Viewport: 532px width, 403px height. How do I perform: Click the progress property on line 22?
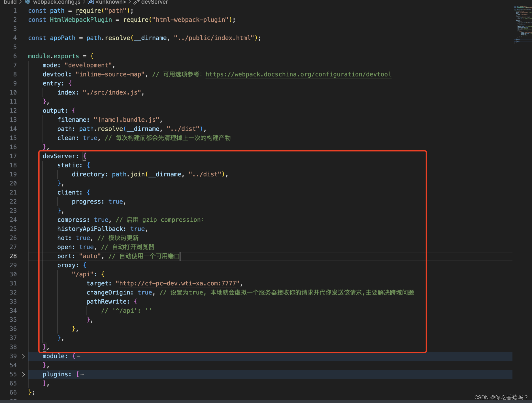(86, 201)
